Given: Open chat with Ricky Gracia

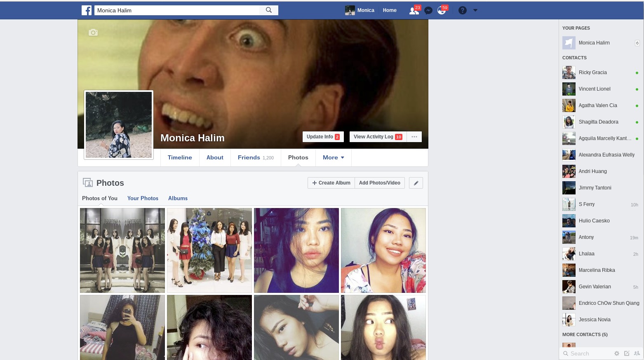Looking at the screenshot, I should point(601,72).
